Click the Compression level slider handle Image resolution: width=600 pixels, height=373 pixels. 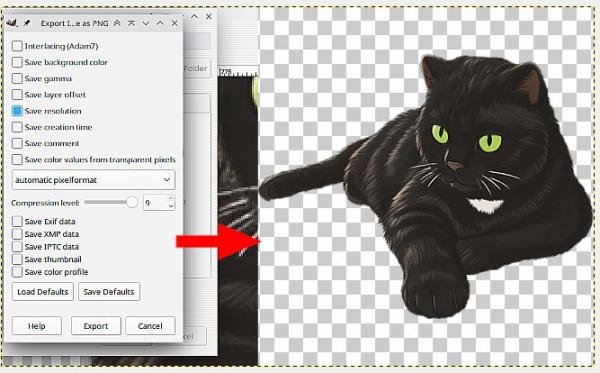click(132, 202)
